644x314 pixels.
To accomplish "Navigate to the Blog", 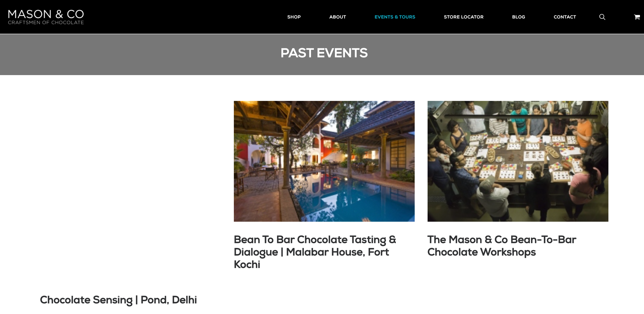I will pyautogui.click(x=518, y=17).
